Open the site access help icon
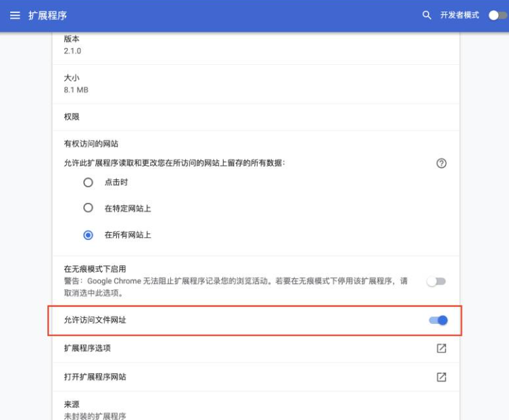 click(x=441, y=163)
